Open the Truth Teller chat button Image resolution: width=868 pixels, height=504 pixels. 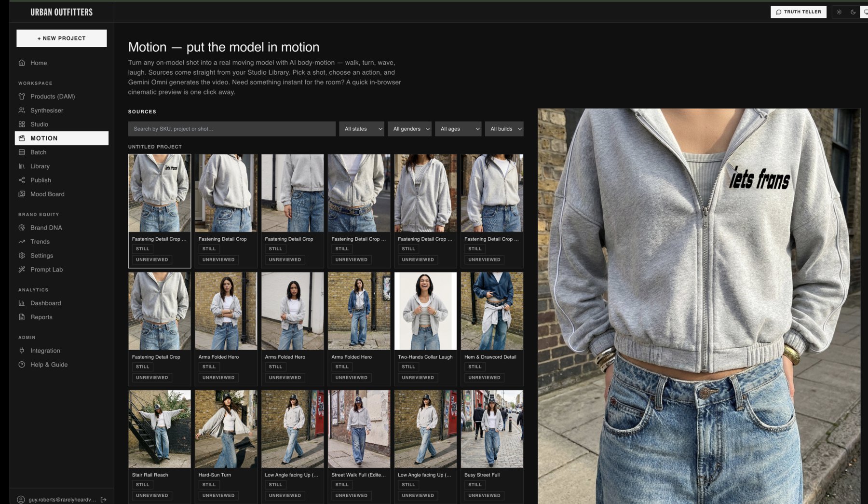coord(799,12)
